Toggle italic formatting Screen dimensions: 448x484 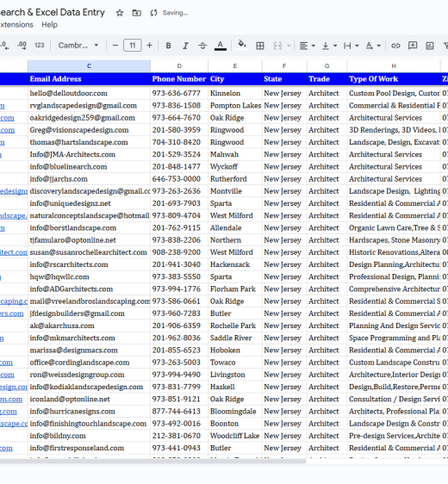click(185, 46)
